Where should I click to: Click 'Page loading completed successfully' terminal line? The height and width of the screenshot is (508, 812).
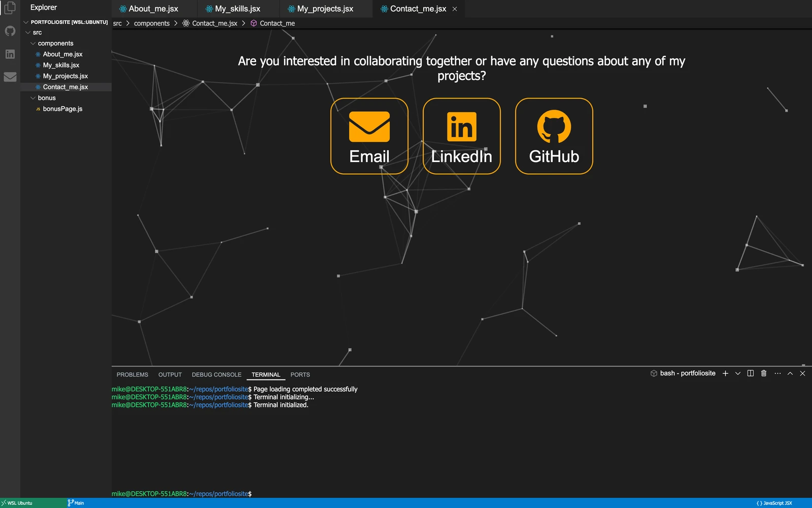(x=306, y=389)
